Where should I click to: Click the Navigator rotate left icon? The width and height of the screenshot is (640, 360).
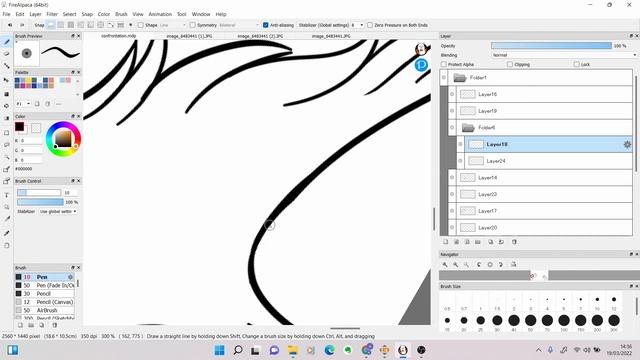(x=479, y=264)
